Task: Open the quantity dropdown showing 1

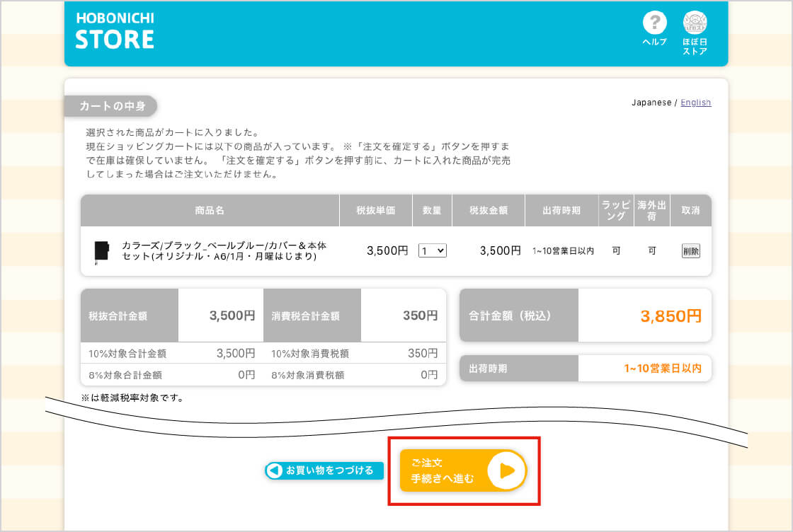Action: [432, 250]
